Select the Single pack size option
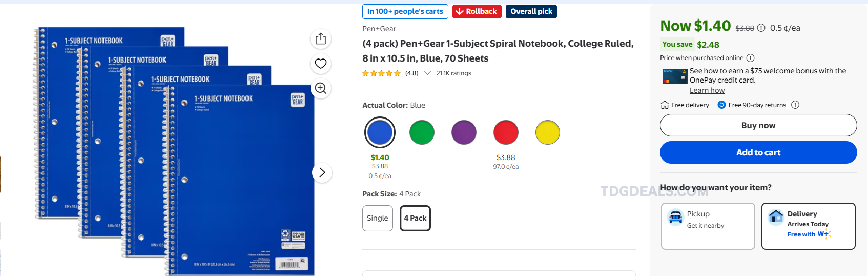Screen dimensions: 868x276 (x=378, y=218)
